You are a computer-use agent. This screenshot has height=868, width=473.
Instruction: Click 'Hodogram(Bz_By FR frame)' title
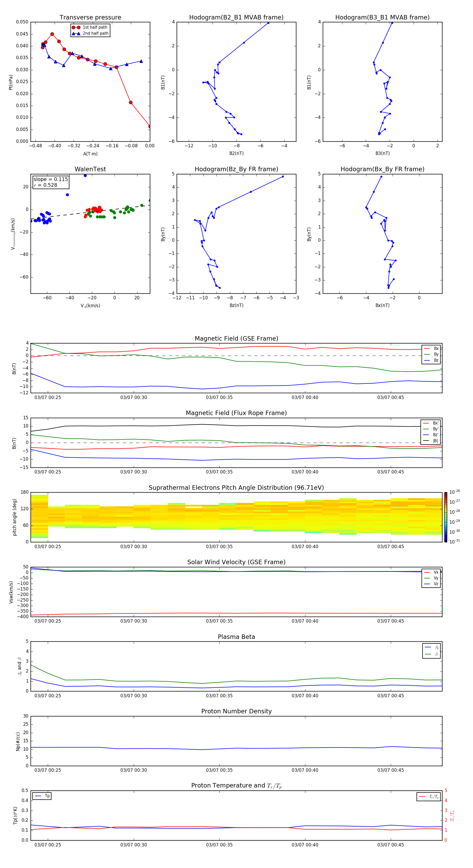point(236,169)
